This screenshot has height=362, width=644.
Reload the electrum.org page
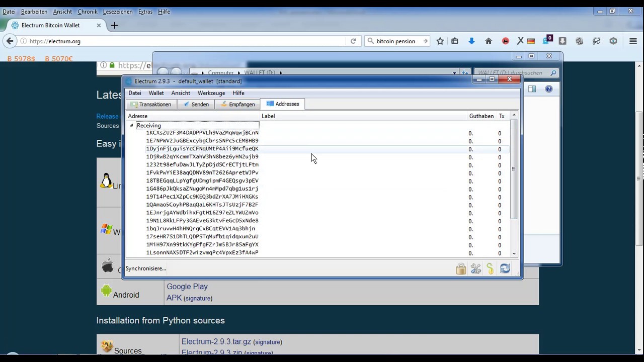click(353, 41)
